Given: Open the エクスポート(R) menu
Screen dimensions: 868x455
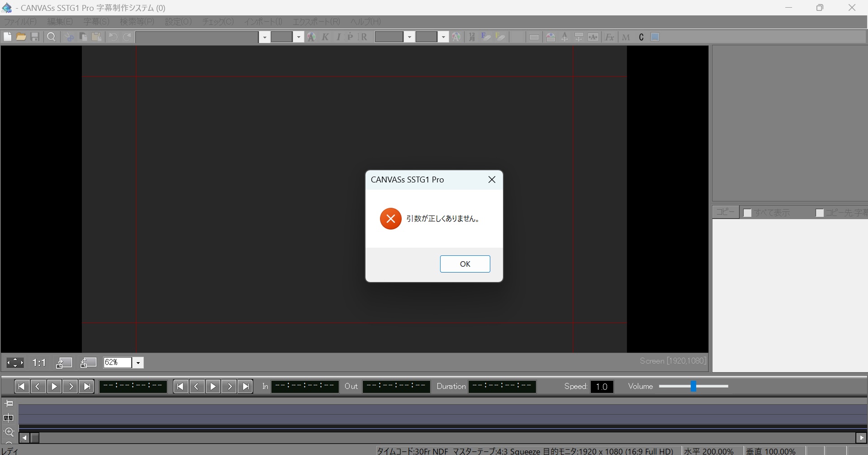Looking at the screenshot, I should coord(316,22).
